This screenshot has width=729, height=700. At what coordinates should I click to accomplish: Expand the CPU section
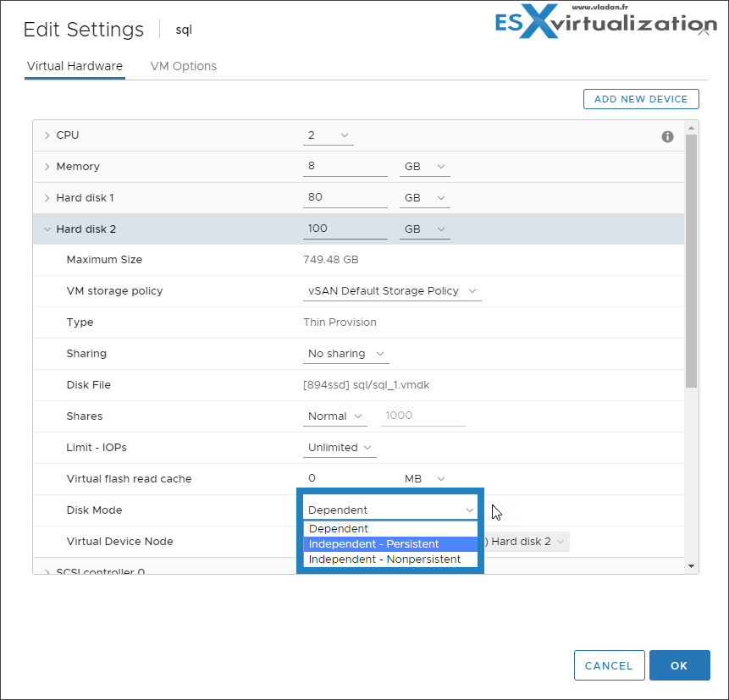tap(47, 135)
